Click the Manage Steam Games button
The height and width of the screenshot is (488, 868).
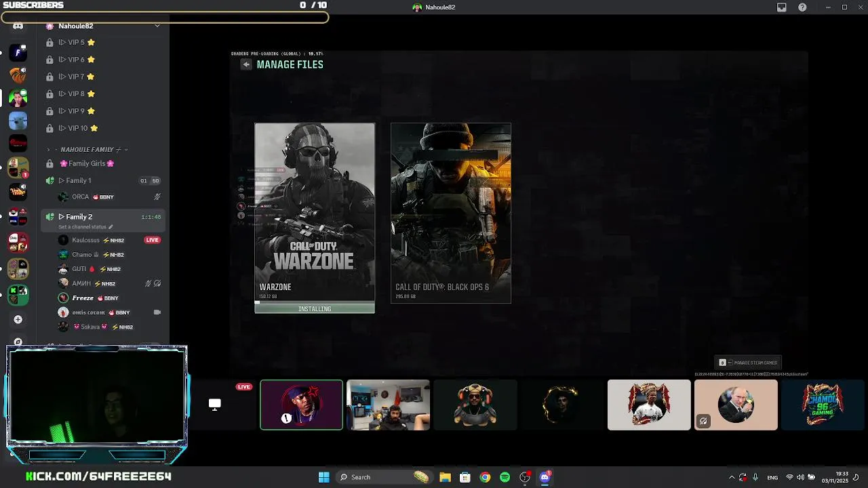click(x=749, y=363)
